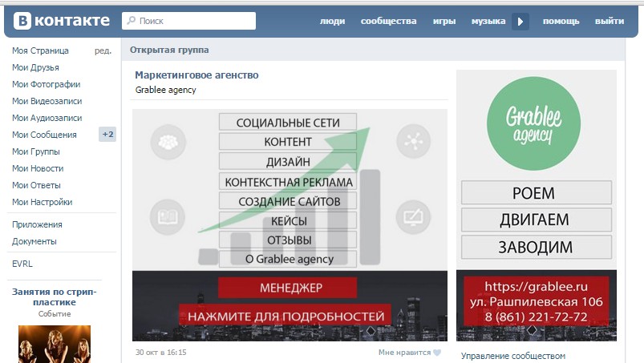Open Мои Фотографии

(x=46, y=84)
